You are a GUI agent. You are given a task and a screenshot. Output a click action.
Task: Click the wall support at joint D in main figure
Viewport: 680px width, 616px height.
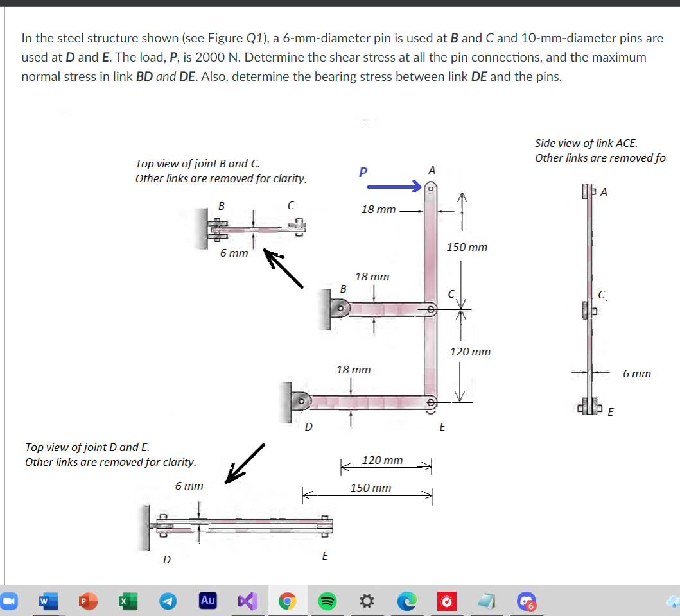[285, 403]
